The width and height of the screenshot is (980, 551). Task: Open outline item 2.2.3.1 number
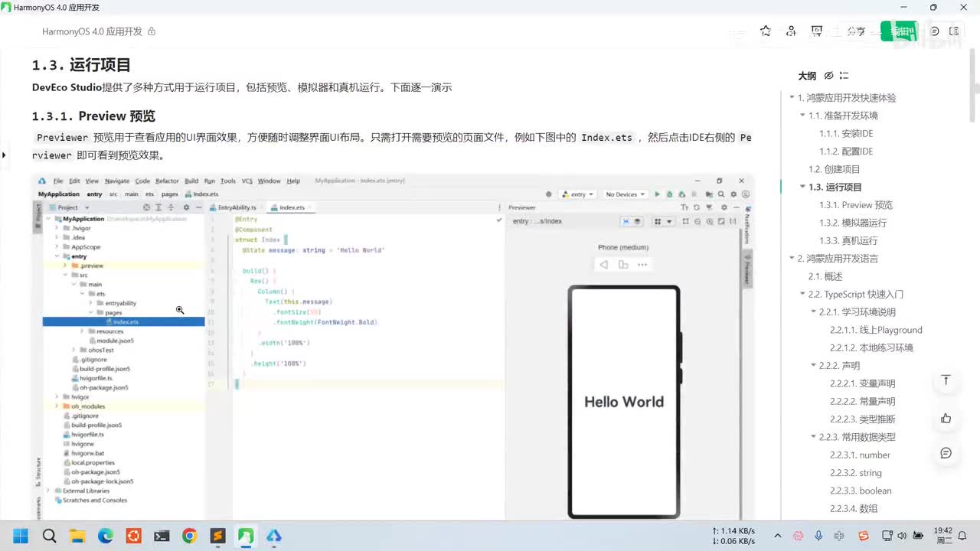point(860,455)
